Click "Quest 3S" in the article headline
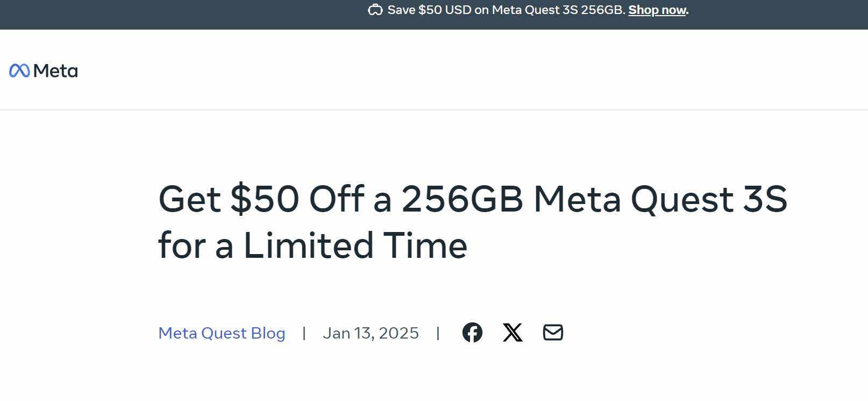Screen dimensions: 868x401 click(709, 199)
